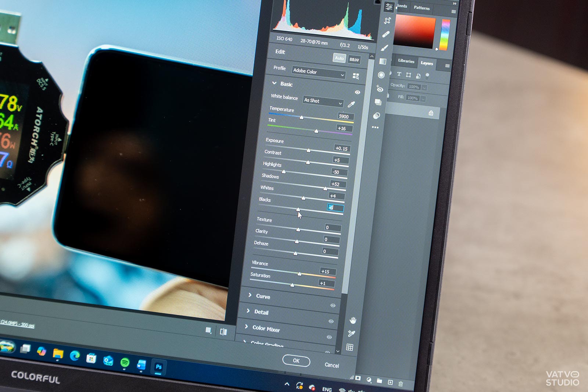
Task: Pick the white balance eyedropper tool
Action: coord(351,104)
